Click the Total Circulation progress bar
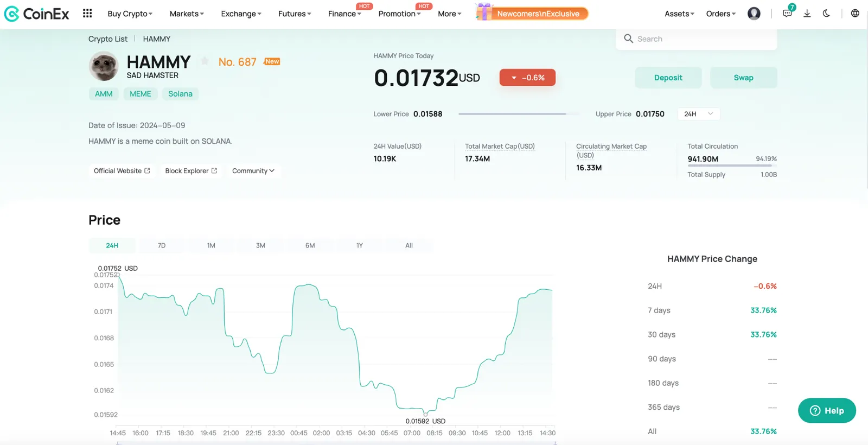Viewport: 868px width, 445px height. 732,166
